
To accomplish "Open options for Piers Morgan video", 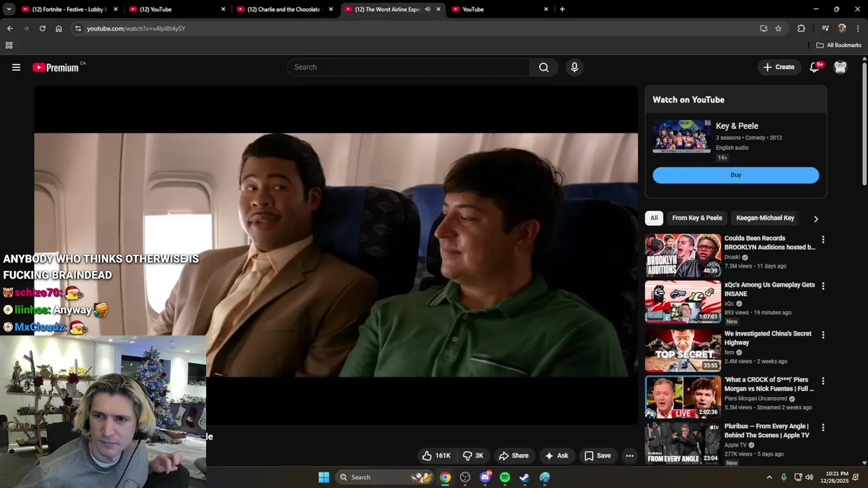I will pos(823,381).
